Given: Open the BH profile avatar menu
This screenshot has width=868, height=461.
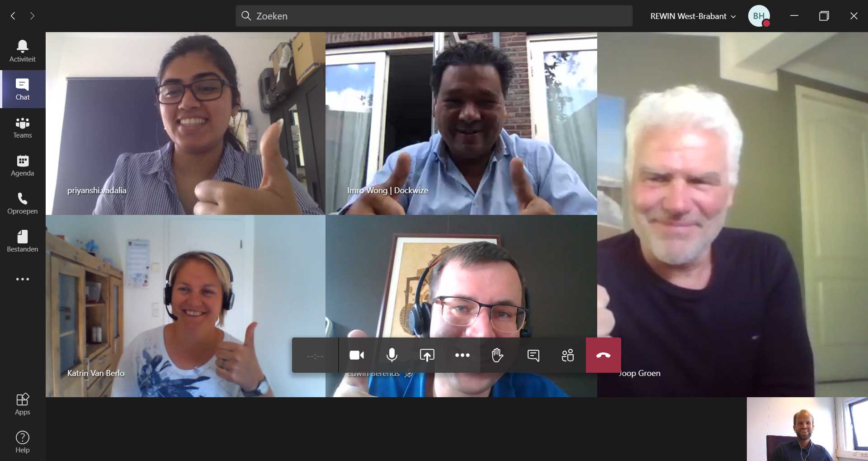Looking at the screenshot, I should tap(759, 16).
